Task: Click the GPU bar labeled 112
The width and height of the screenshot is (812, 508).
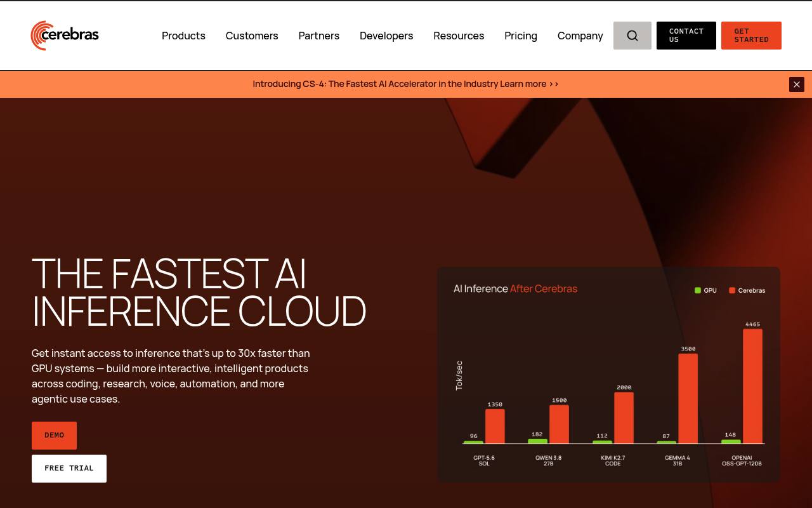Action: pyautogui.click(x=602, y=442)
